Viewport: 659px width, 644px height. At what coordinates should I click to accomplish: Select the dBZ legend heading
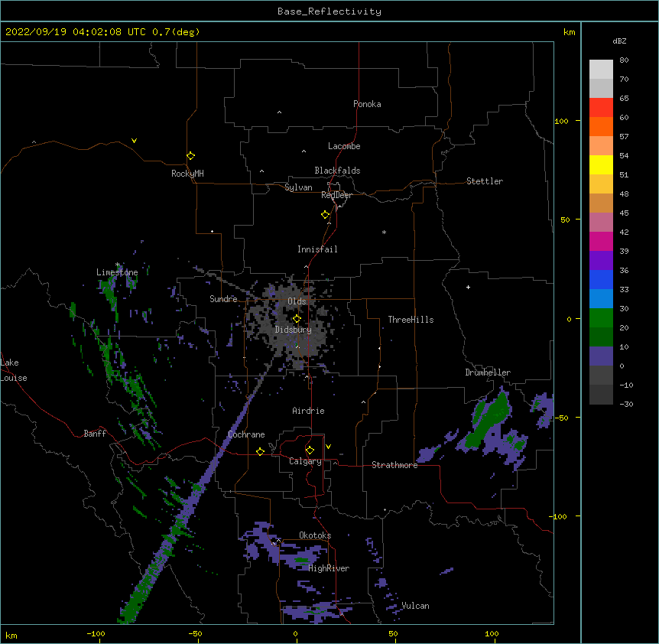tap(619, 41)
